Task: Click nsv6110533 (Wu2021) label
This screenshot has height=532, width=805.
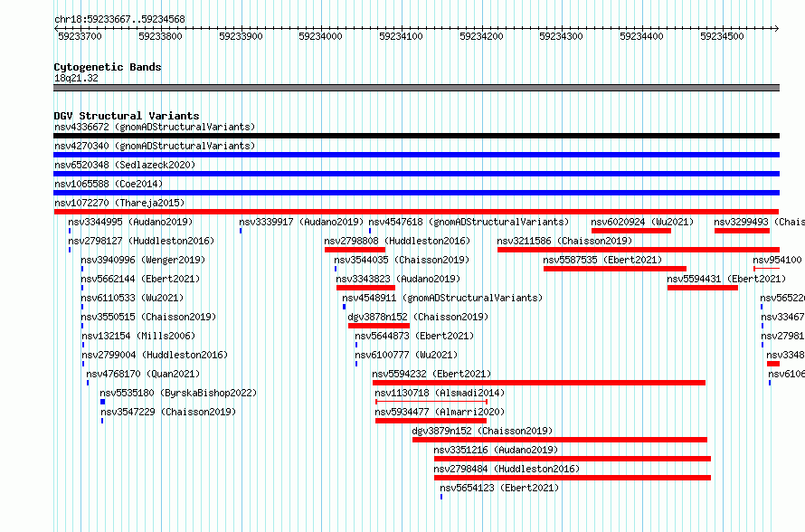Action: (132, 298)
